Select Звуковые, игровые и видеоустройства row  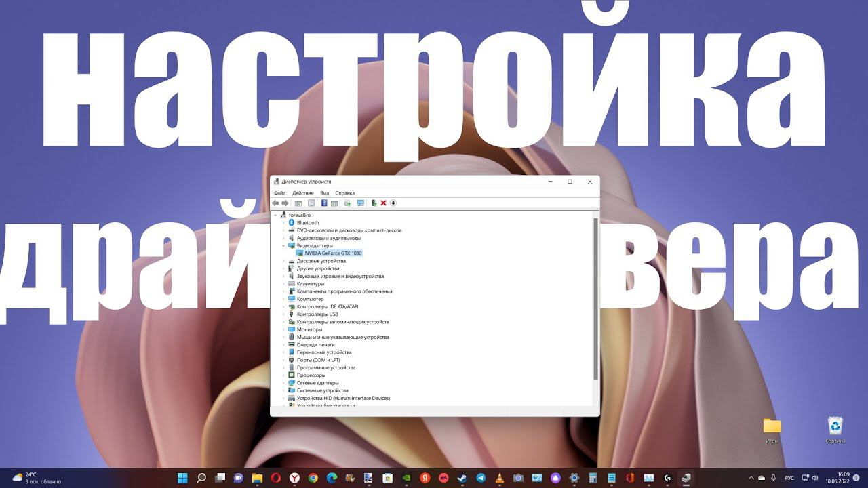click(336, 276)
